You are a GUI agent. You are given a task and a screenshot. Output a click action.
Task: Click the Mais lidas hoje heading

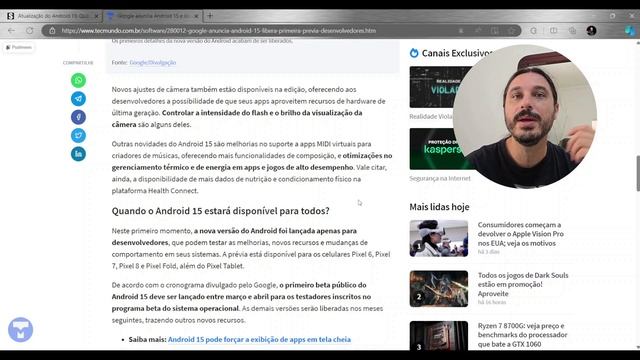[439, 207]
